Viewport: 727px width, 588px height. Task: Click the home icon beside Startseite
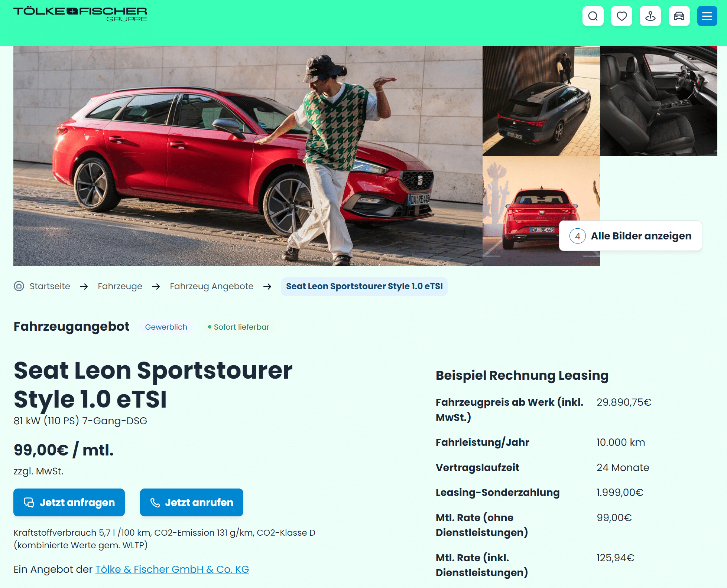point(19,286)
